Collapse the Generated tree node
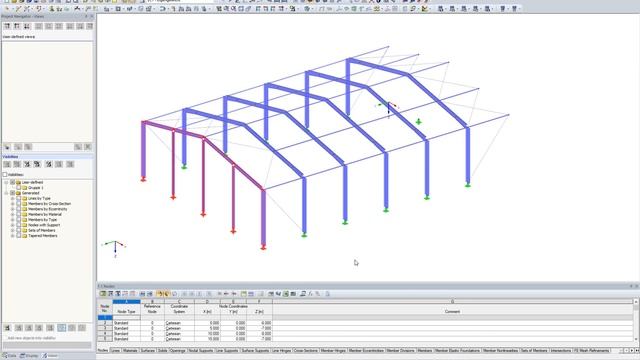Viewport: 640px width, 360px height. 6,193
